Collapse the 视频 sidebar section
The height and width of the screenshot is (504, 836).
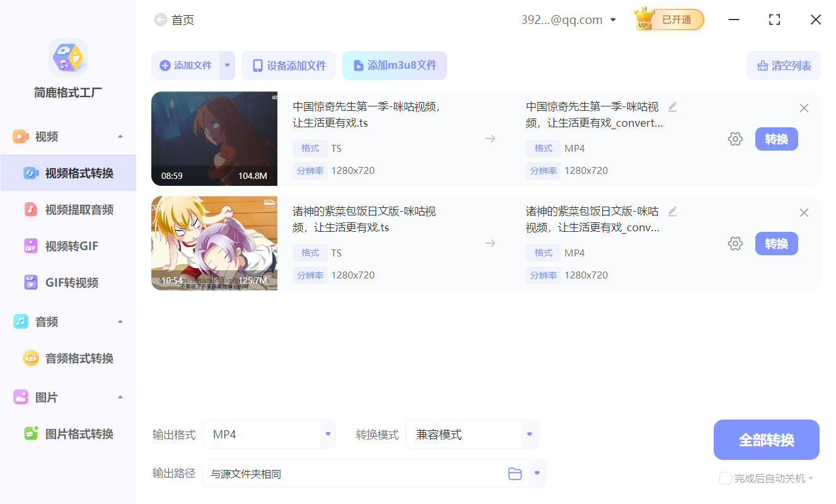click(x=120, y=136)
